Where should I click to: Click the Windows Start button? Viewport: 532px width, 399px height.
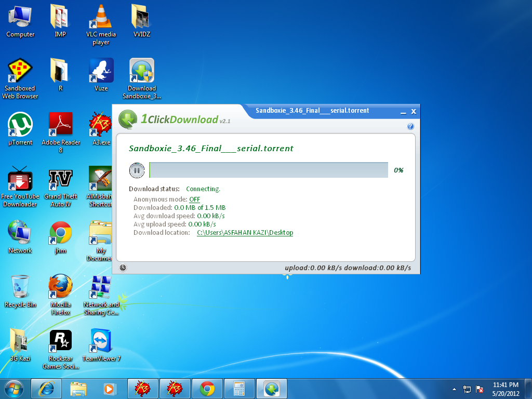pyautogui.click(x=14, y=388)
